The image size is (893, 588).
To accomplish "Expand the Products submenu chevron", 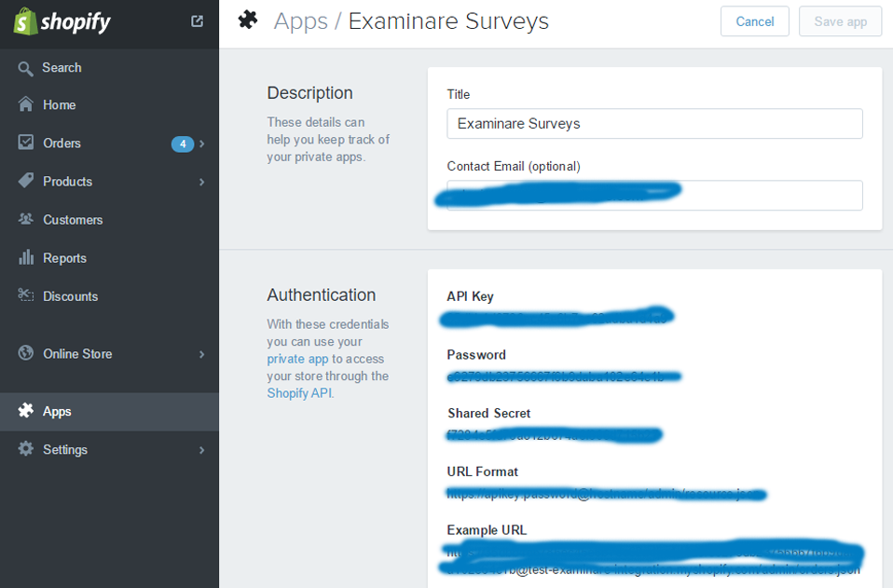I will coord(201,182).
